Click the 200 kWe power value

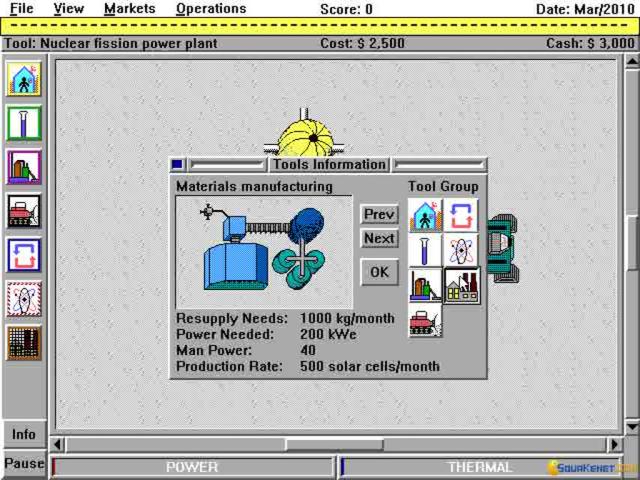pos(328,334)
